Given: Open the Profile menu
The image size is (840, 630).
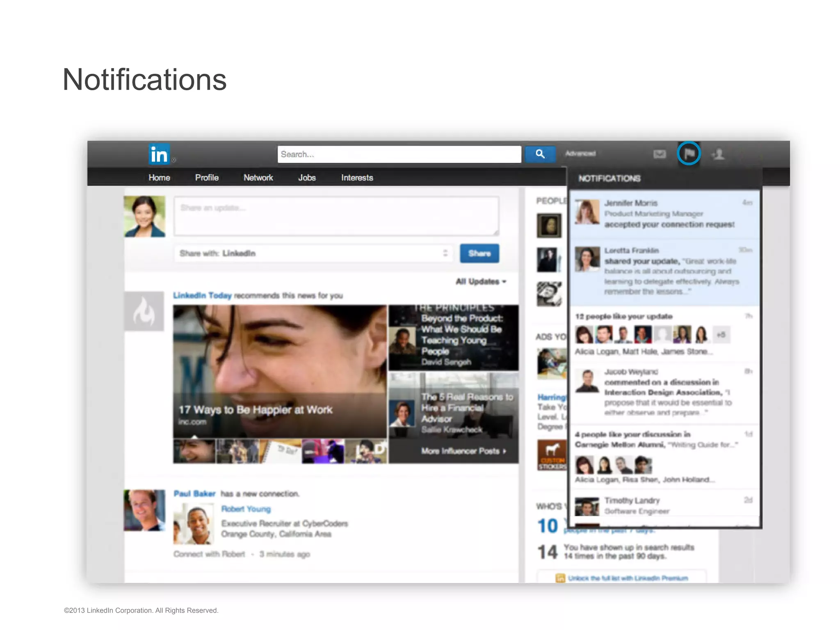Looking at the screenshot, I should point(207,178).
